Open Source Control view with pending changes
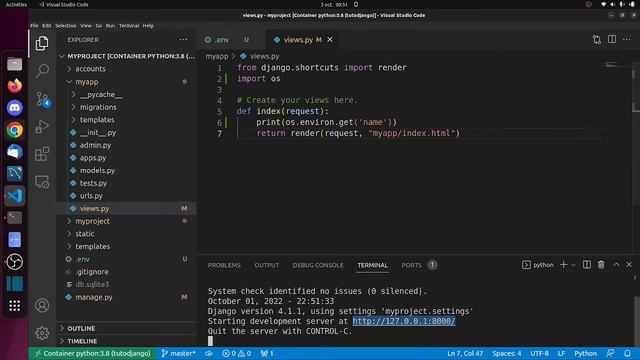This screenshot has height=360, width=640. tap(42, 99)
